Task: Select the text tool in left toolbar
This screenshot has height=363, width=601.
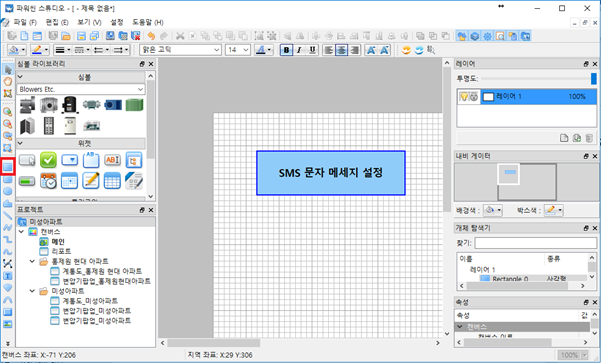Action: 7,276
